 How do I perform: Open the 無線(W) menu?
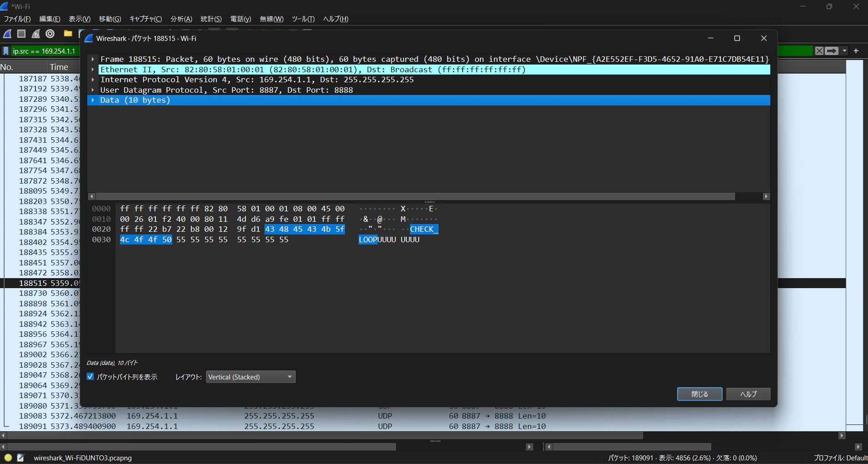click(x=271, y=19)
